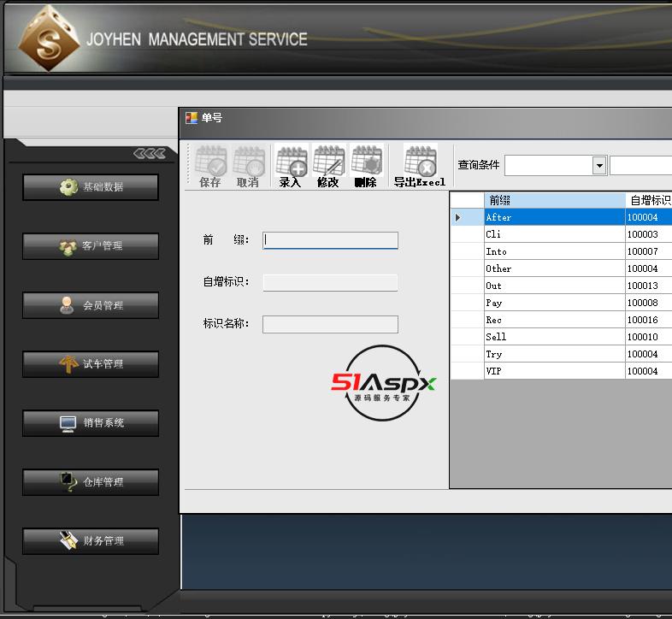
Task: Open the 查询条件 dropdown
Action: point(599,166)
